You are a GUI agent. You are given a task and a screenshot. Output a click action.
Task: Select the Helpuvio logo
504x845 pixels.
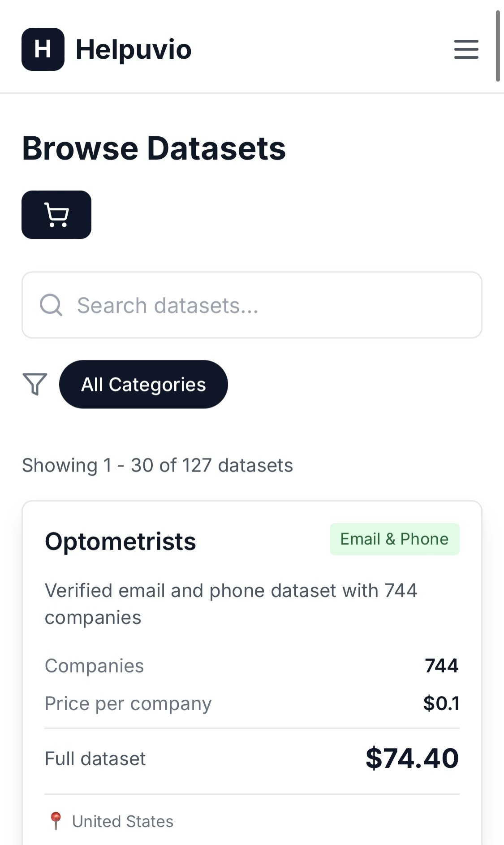(106, 49)
